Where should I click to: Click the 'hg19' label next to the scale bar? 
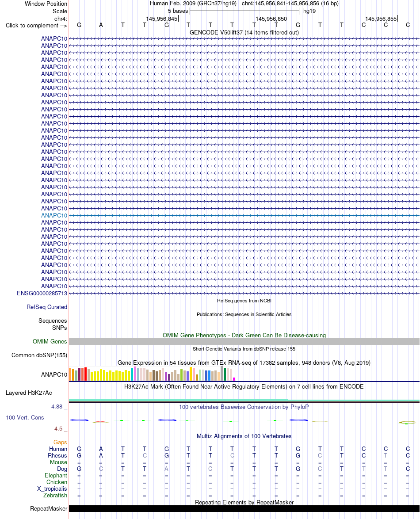pos(309,11)
